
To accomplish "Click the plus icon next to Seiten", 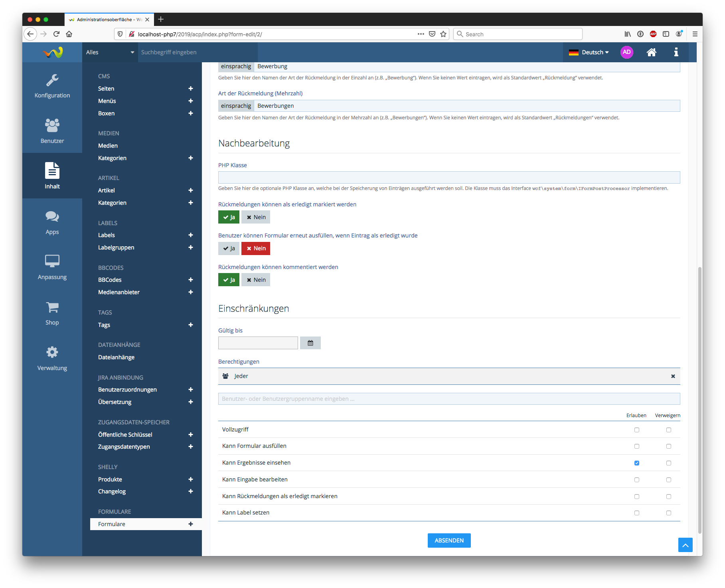I will [x=191, y=89].
